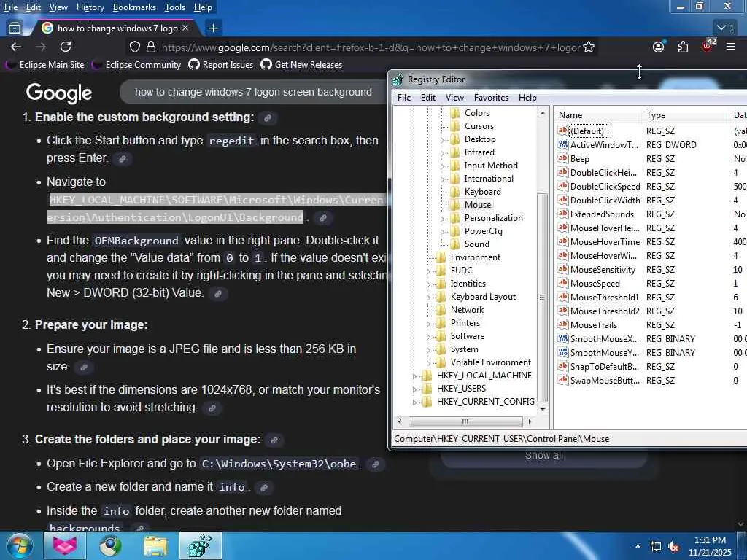Bookmark this page with the star icon
The width and height of the screenshot is (747, 560).
pos(589,47)
